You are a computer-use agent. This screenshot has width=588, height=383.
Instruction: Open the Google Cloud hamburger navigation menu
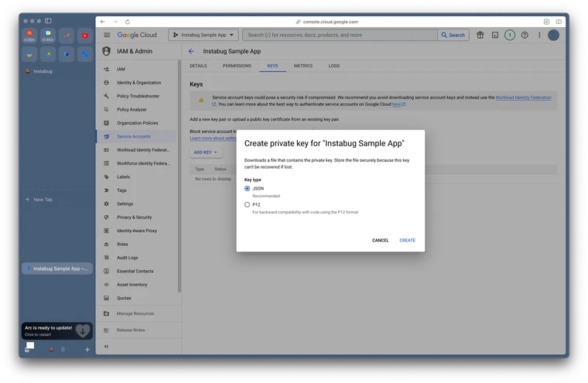(107, 35)
